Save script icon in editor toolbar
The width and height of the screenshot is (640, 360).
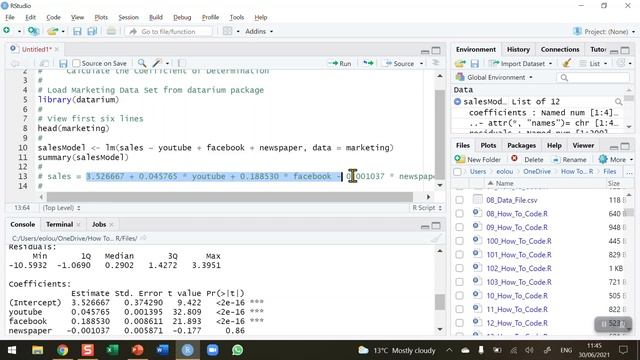click(x=63, y=64)
